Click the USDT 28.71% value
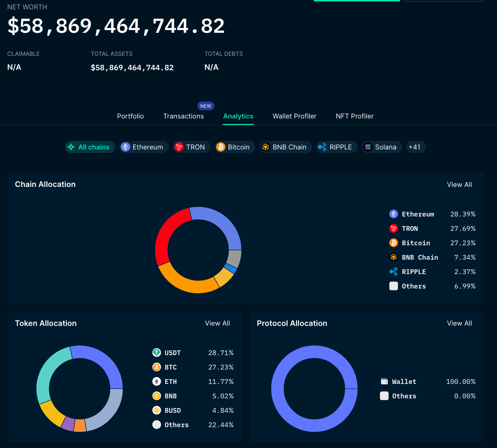 (221, 353)
